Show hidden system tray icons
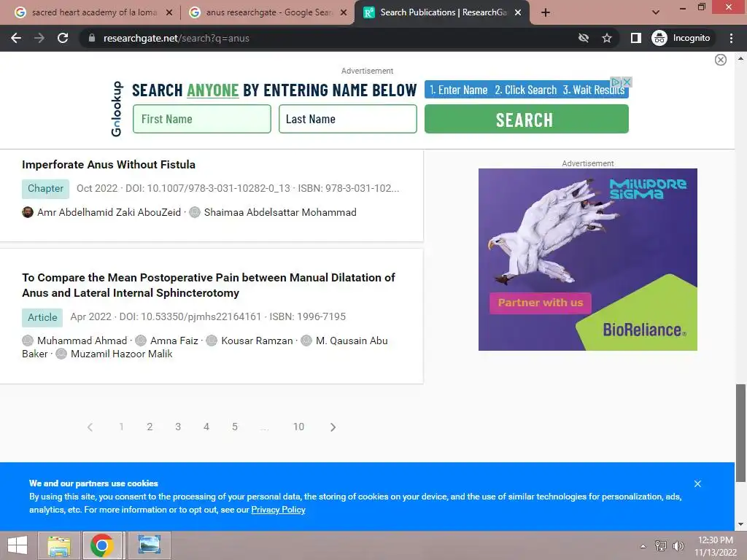The image size is (747, 560). (643, 546)
